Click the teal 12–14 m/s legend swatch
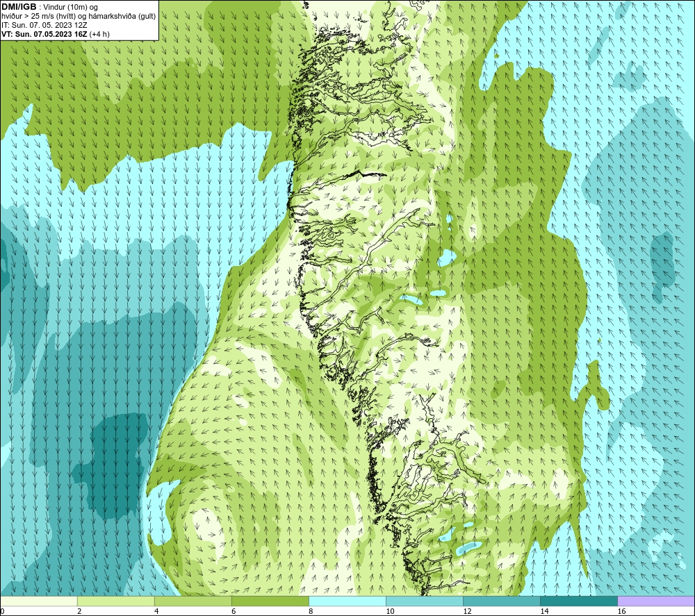This screenshot has width=695, height=616. pyautogui.click(x=502, y=601)
